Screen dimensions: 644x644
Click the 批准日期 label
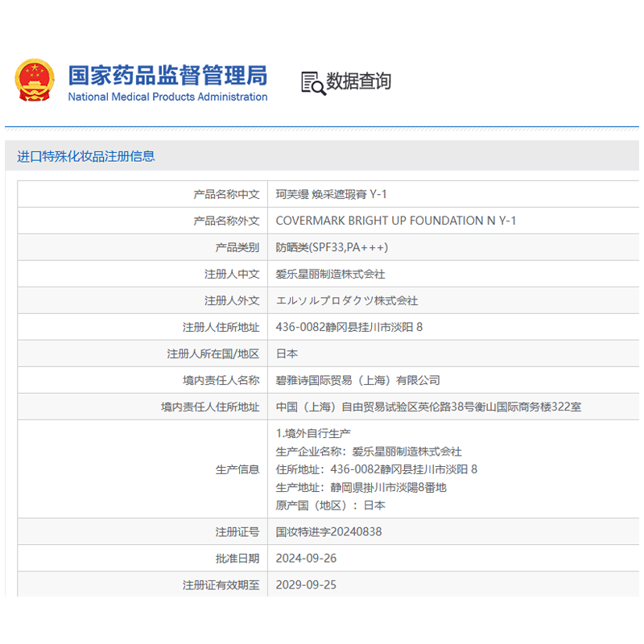pyautogui.click(x=237, y=559)
